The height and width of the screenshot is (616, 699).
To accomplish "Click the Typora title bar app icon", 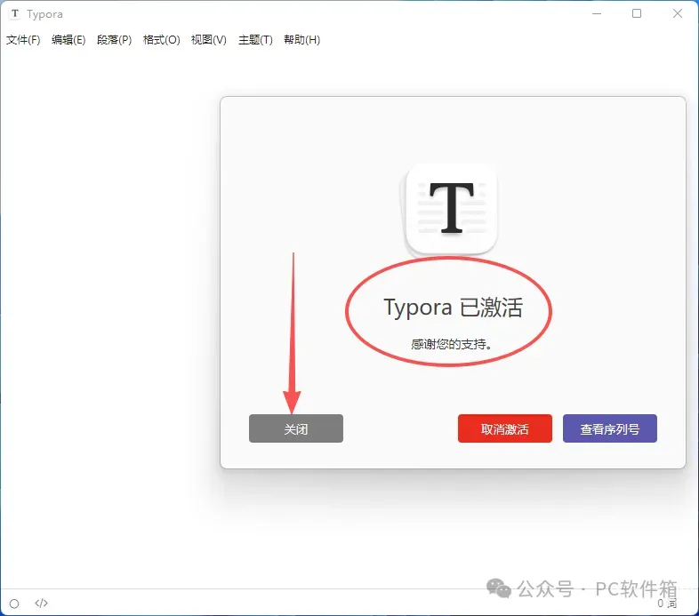I will pos(15,14).
